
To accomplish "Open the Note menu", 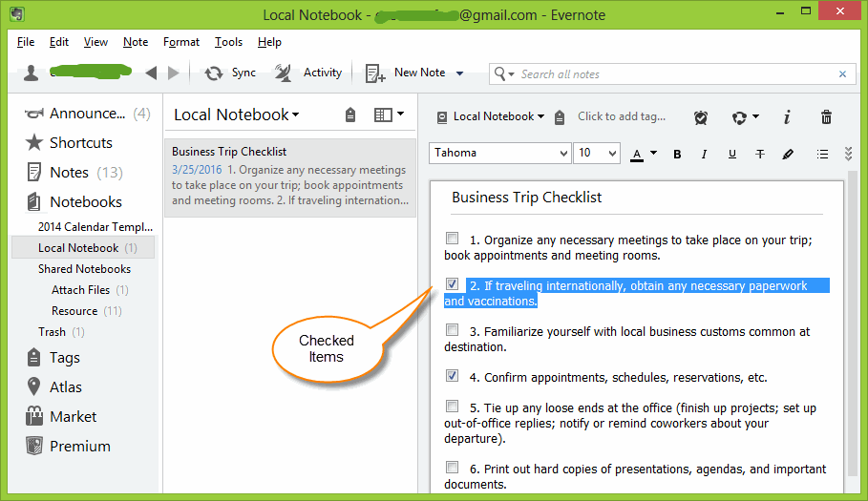I will 136,42.
